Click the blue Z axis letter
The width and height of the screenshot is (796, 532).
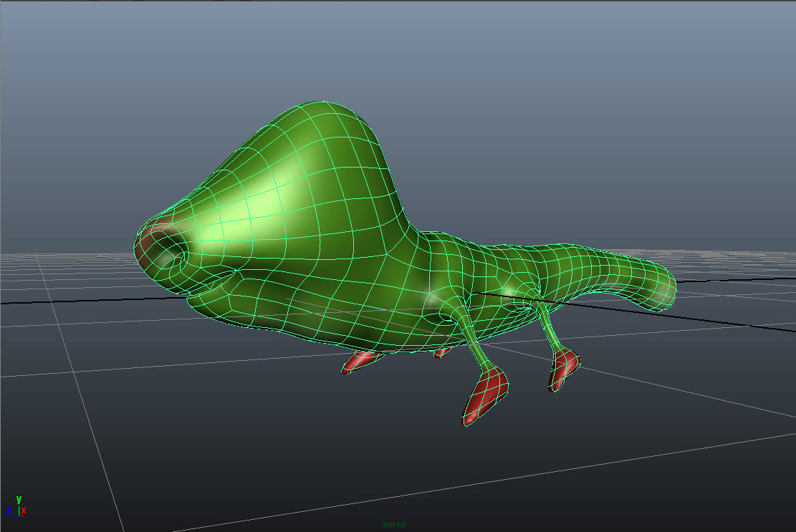tap(9, 511)
